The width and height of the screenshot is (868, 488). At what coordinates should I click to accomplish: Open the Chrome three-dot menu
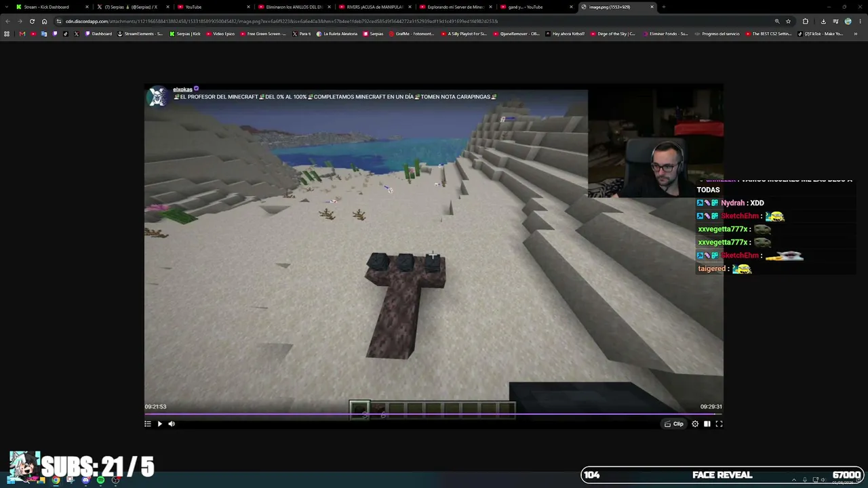(860, 21)
